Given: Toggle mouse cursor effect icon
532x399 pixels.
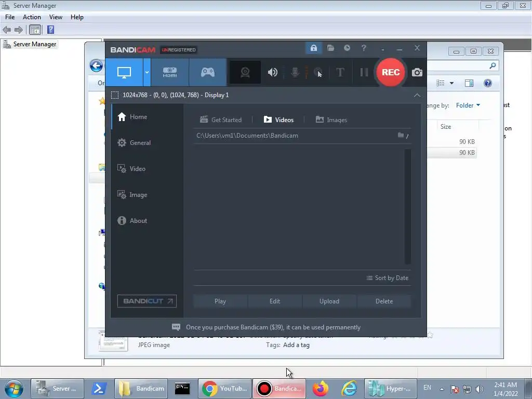Looking at the screenshot, I should pyautogui.click(x=318, y=72).
